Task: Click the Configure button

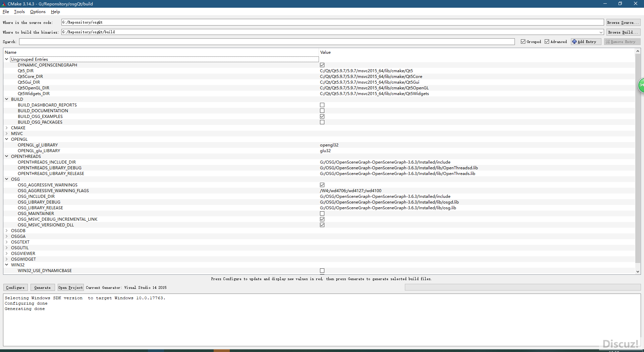Action: [x=15, y=288]
